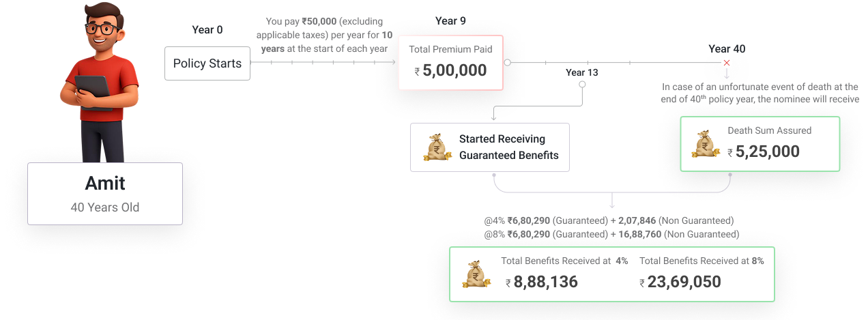This screenshot has width=868, height=320.
Task: Click the money bag icon in Death Sum Assured
Action: click(x=706, y=144)
